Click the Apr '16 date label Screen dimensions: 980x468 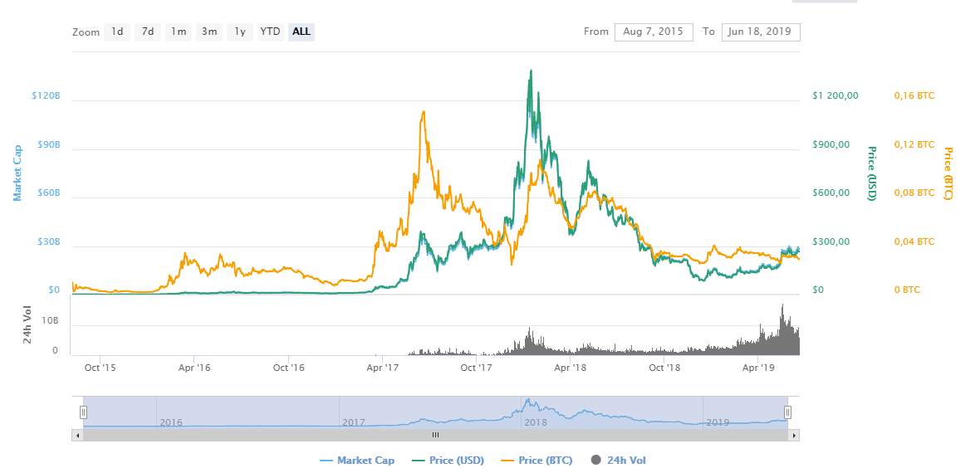(x=194, y=368)
